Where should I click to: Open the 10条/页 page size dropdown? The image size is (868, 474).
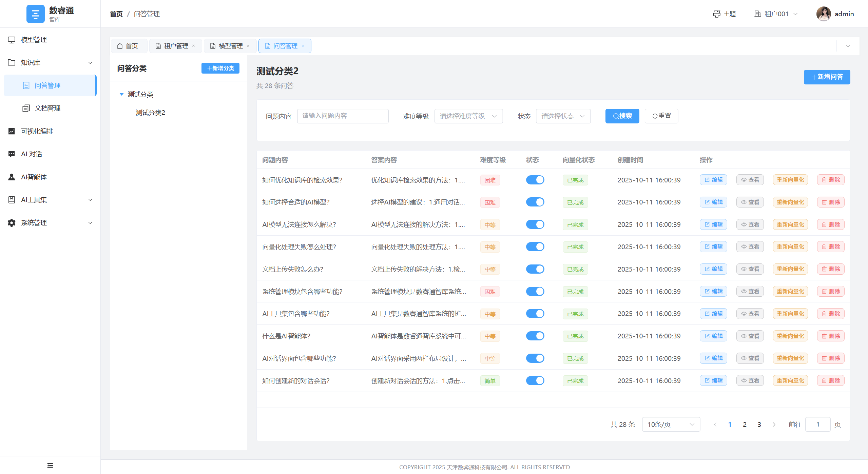pyautogui.click(x=671, y=424)
